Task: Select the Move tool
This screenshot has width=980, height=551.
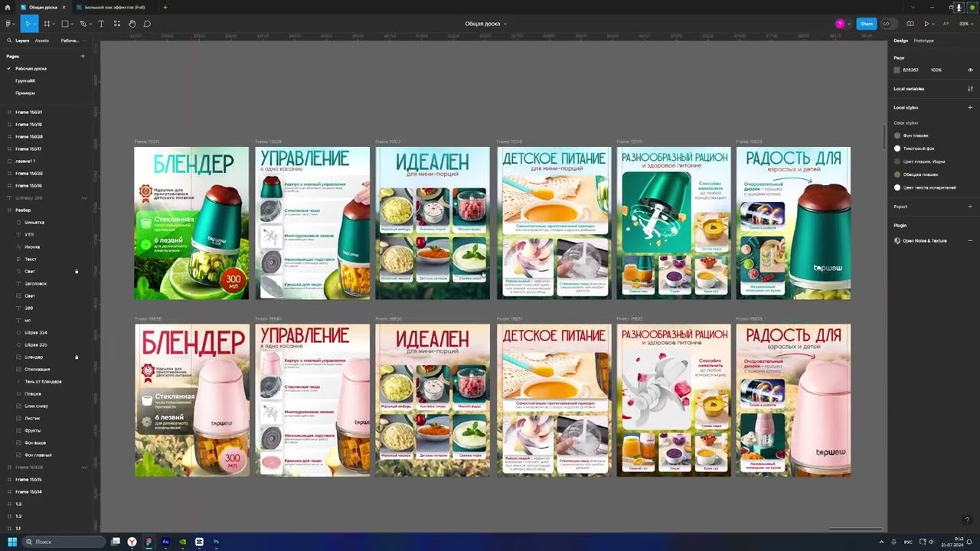Action: coord(26,24)
